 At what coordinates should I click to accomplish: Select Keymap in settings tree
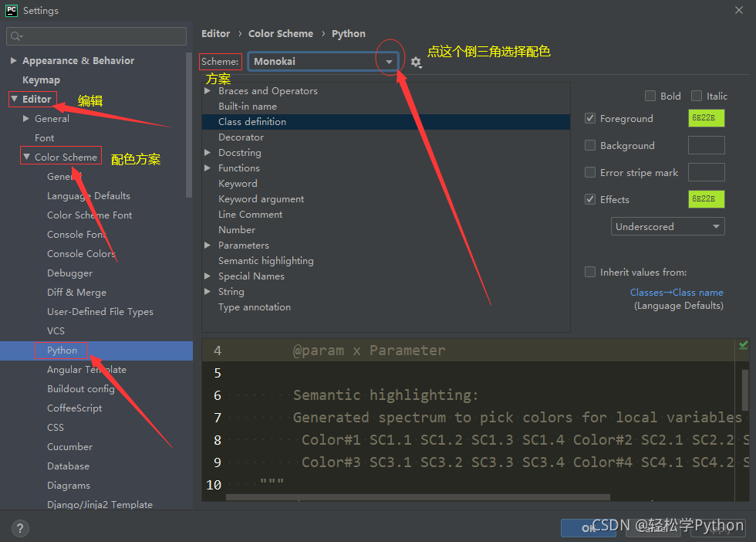(41, 80)
